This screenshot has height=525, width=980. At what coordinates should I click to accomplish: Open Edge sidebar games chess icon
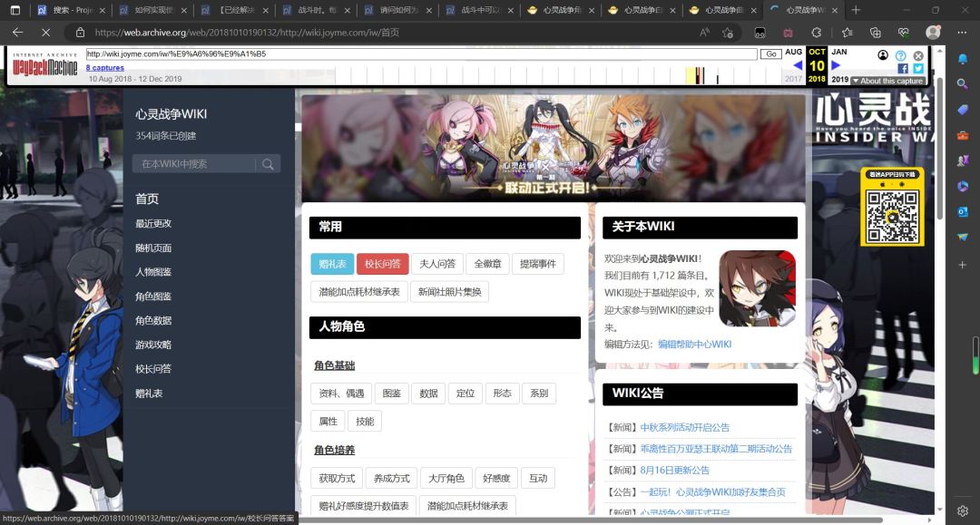(963, 161)
